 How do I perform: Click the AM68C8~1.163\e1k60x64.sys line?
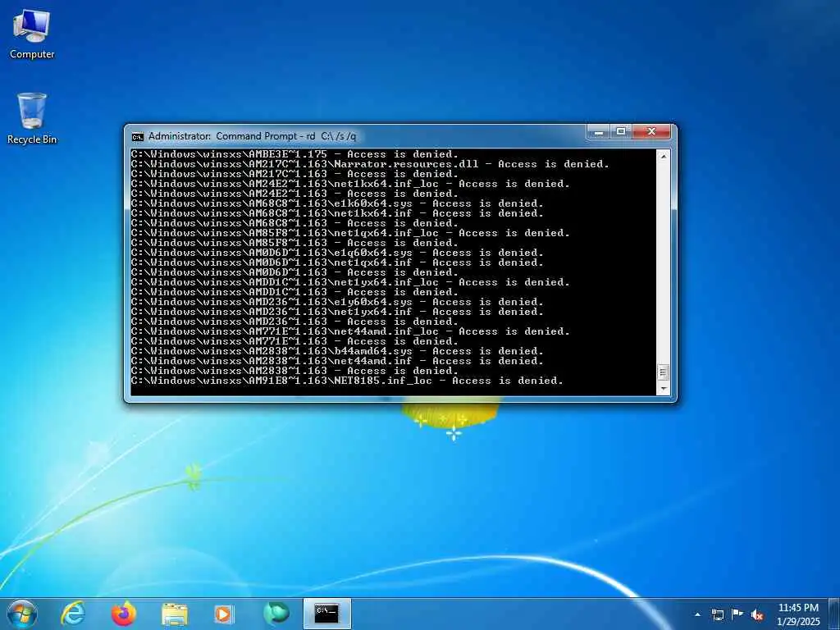(x=337, y=203)
